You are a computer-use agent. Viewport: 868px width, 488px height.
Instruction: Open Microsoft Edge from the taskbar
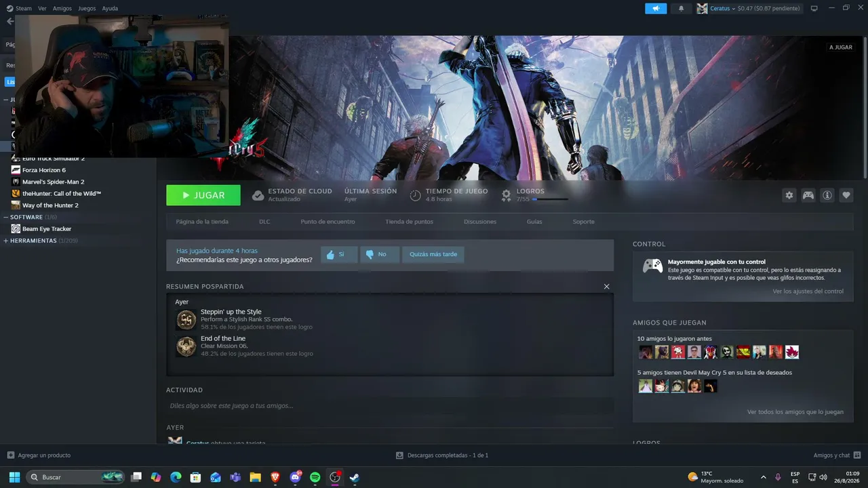point(176,477)
